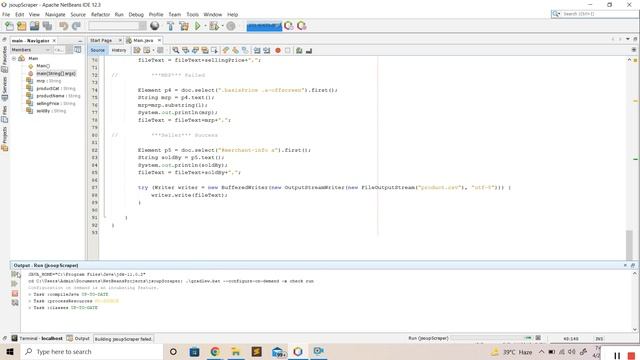This screenshot has width=640, height=360.
Task: Click the New Project toolbar icon
Action: coord(22,26)
